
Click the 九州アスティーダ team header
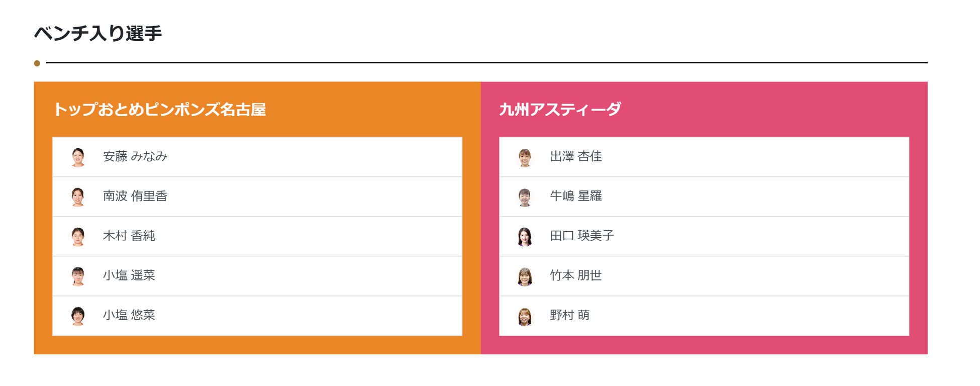[x=560, y=110]
